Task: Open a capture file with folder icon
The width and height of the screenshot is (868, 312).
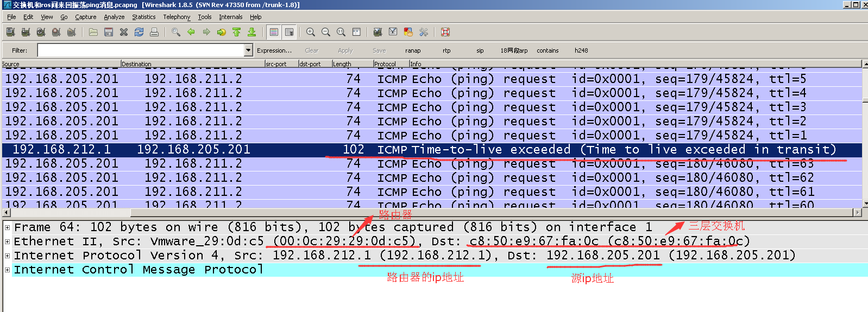Action: 93,32
